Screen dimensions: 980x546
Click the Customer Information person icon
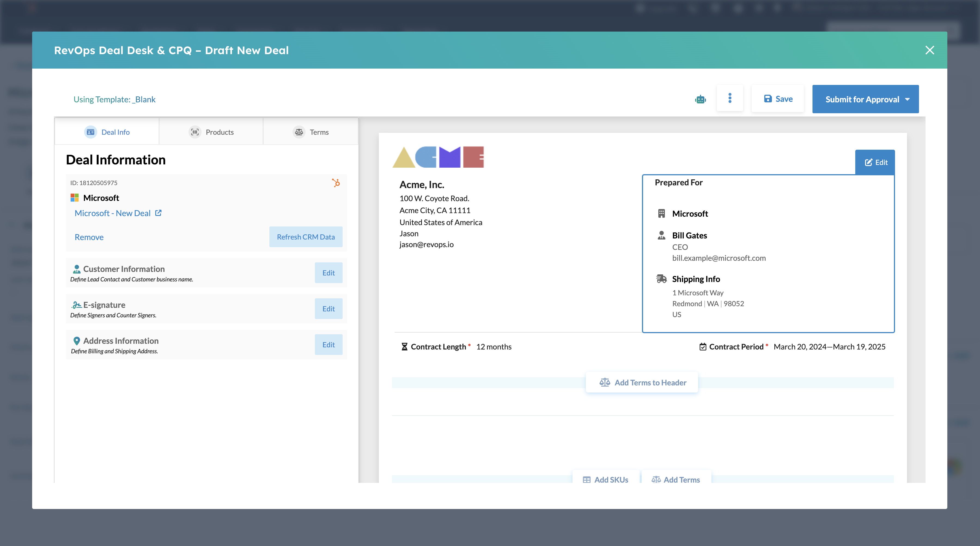[x=77, y=269]
